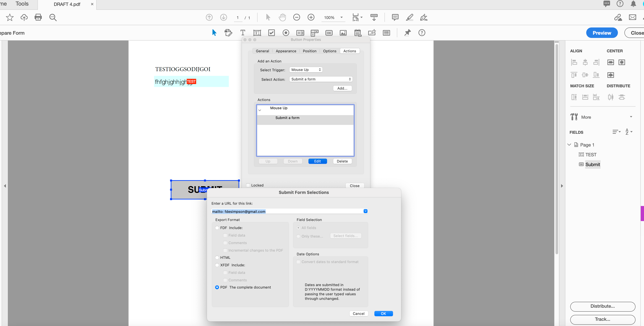Select the Checkbox field tool
Screen dimensions: 644x326
pos(272,33)
